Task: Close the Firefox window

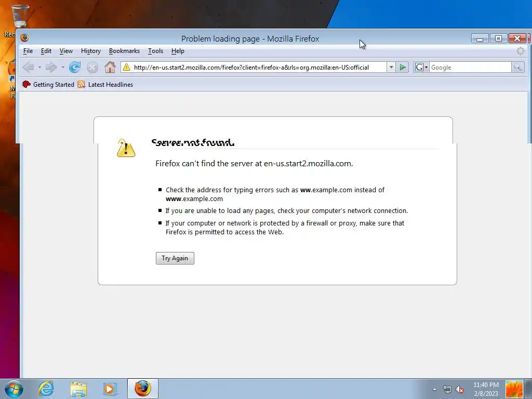Action: [x=517, y=38]
